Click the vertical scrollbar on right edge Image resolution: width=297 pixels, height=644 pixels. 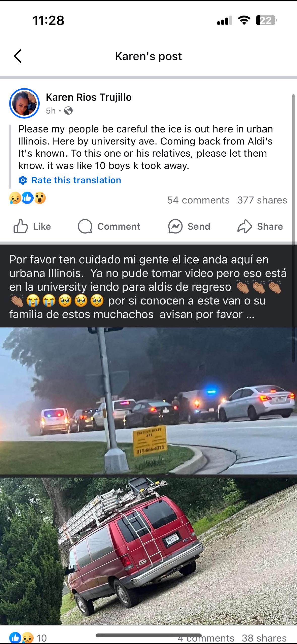point(293,228)
